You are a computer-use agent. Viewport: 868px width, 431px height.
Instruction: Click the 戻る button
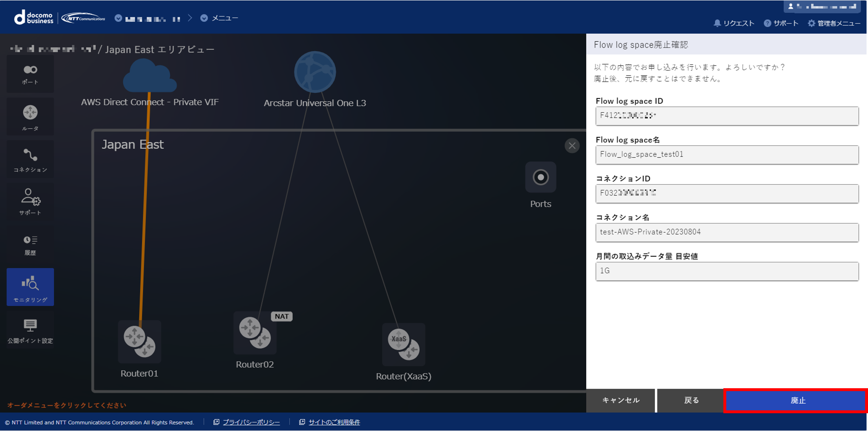pos(691,400)
